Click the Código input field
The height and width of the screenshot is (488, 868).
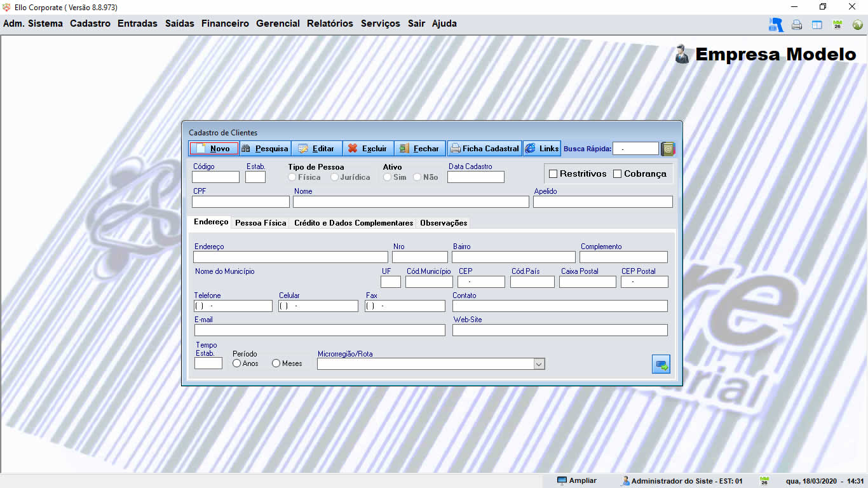(215, 177)
